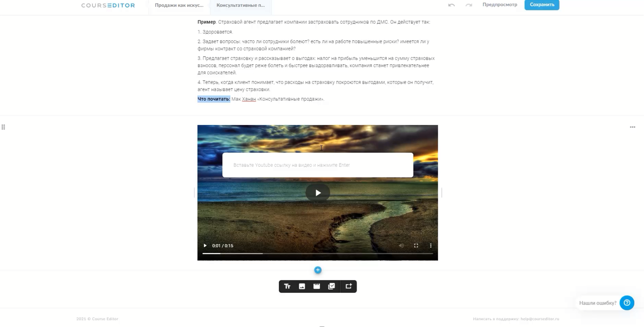Pick the video block tool

click(x=317, y=286)
